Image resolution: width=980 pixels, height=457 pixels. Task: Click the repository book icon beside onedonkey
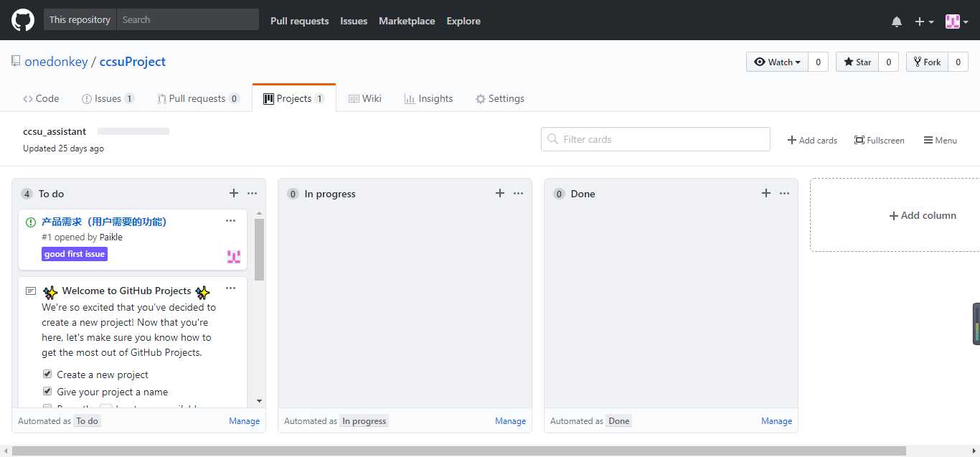[x=16, y=62]
